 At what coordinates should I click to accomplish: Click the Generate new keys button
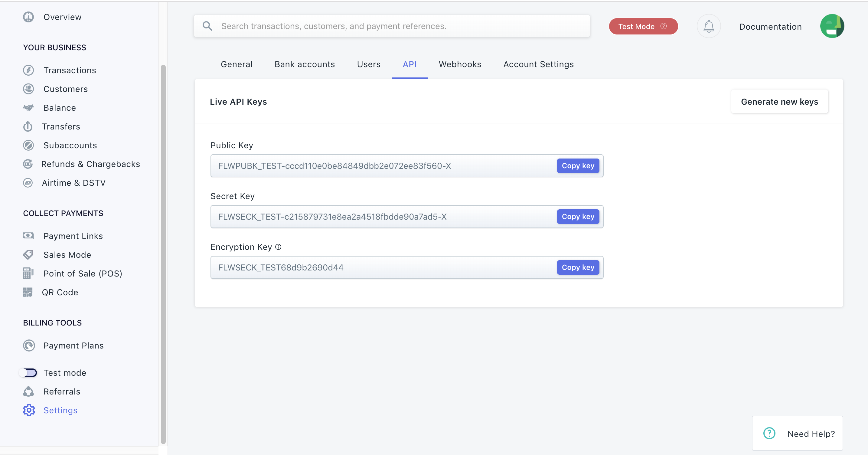(x=779, y=101)
